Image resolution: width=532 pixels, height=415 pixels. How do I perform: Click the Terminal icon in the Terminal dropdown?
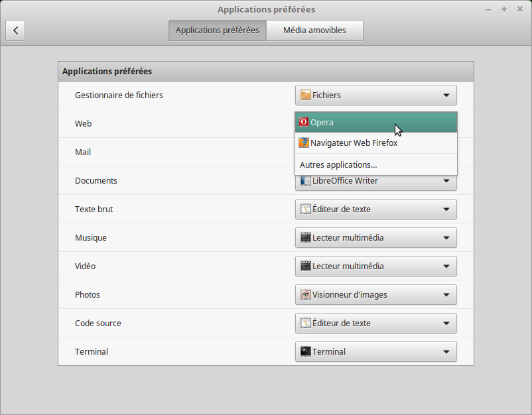point(306,352)
